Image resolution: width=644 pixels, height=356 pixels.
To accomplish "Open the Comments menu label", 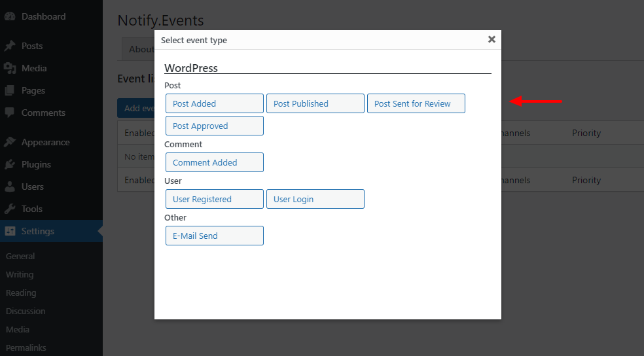I will click(x=43, y=113).
